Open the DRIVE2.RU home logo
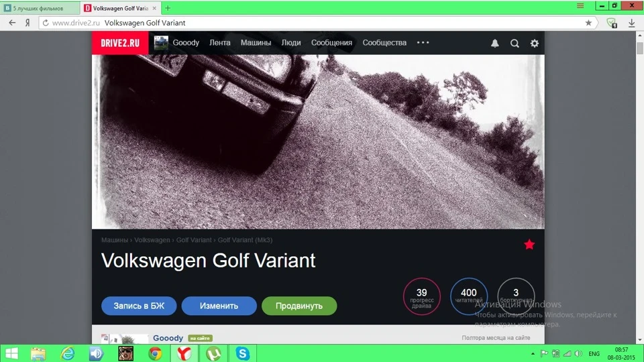 (x=120, y=43)
